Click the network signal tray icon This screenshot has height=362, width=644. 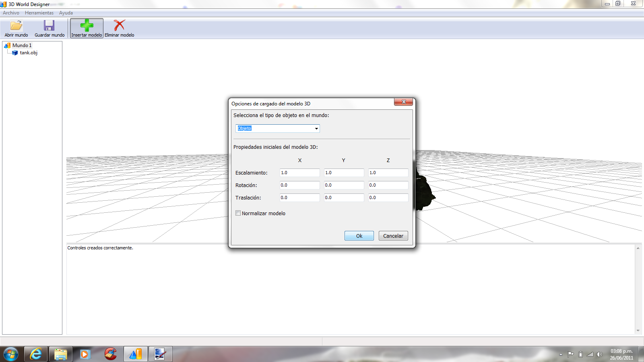[590, 354]
